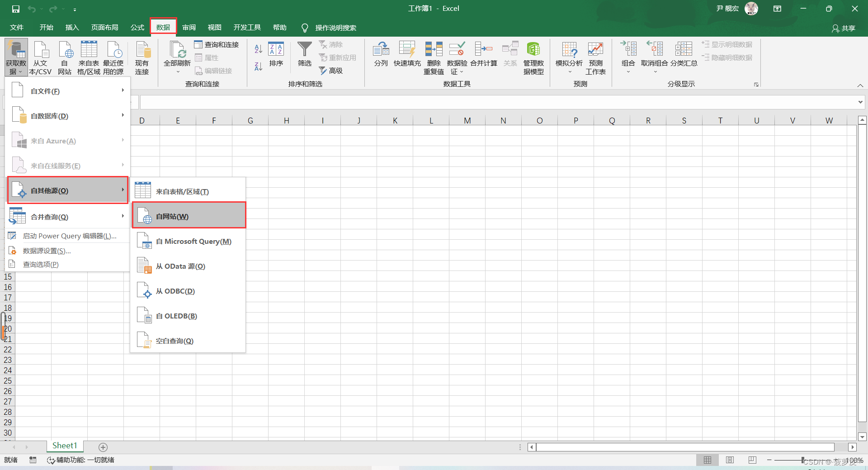Select column M header
The width and height of the screenshot is (868, 470).
(x=467, y=120)
